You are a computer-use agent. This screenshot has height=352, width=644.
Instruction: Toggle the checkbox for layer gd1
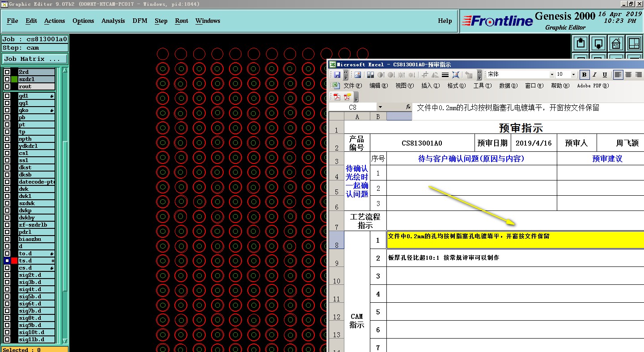[x=7, y=96]
